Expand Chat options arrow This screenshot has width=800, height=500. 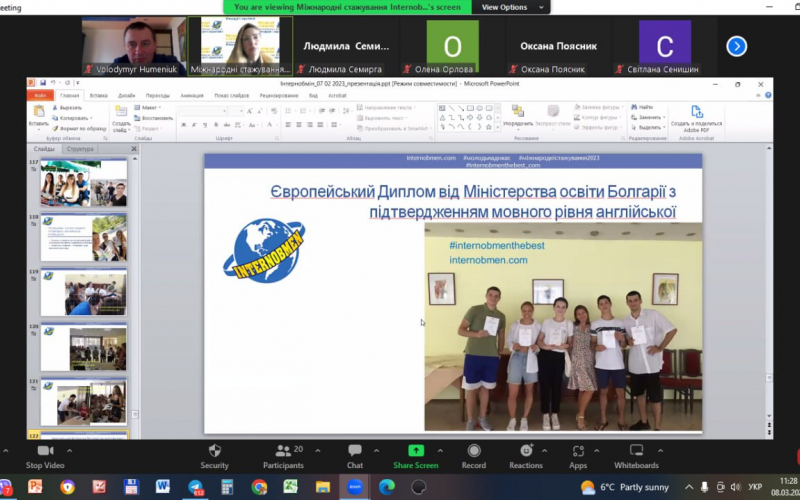[x=376, y=451]
